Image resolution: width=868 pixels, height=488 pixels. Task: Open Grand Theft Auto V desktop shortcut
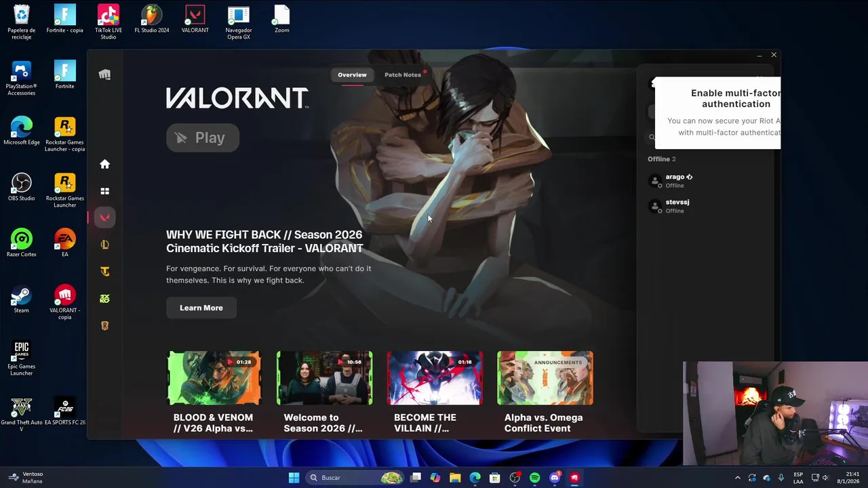click(x=22, y=414)
